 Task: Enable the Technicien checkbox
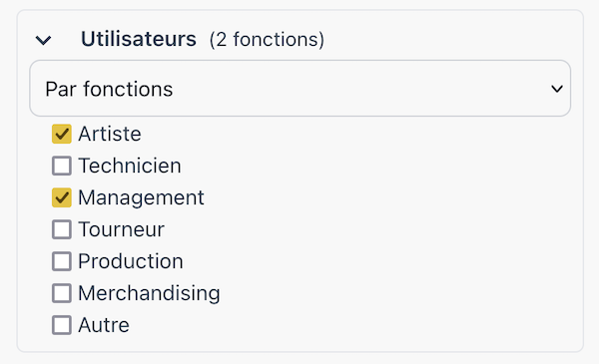click(x=62, y=166)
